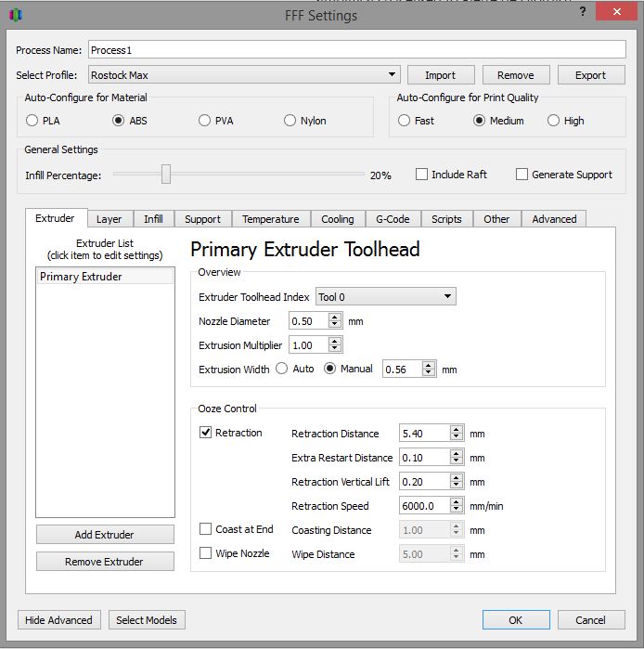The height and width of the screenshot is (649, 644).
Task: Open the G-Code tab
Action: (x=393, y=219)
